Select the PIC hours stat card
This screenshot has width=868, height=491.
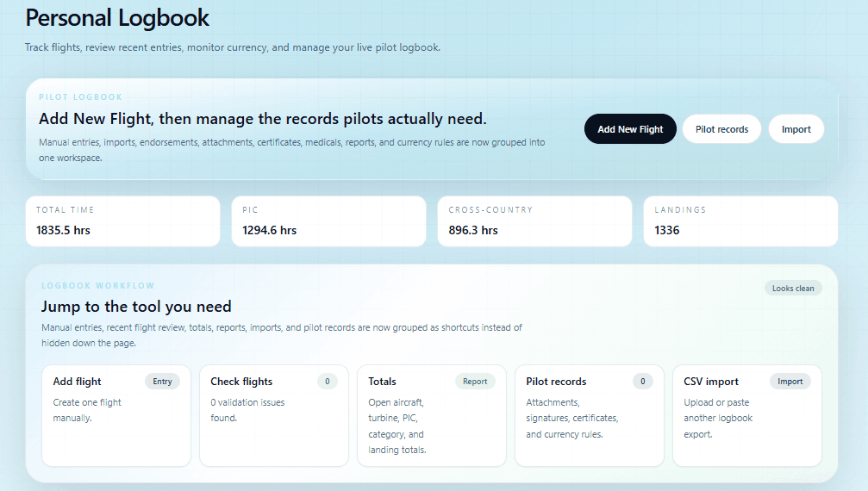point(328,221)
